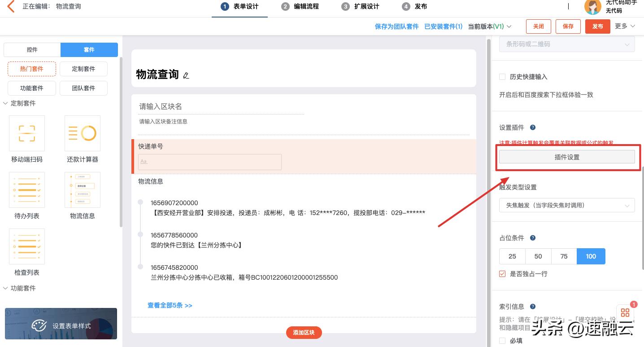This screenshot has width=644, height=347.
Task: Click the help icon next to 设置插件
Action: pos(532,127)
